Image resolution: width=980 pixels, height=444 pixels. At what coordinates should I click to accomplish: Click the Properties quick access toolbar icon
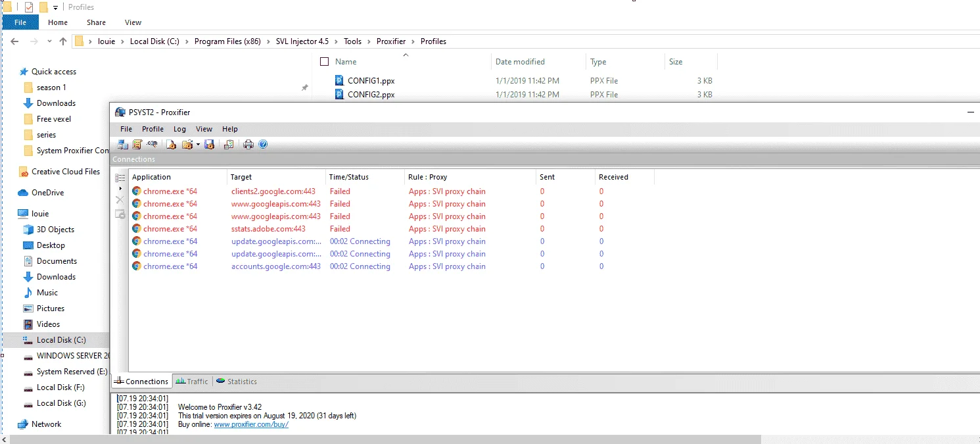28,7
